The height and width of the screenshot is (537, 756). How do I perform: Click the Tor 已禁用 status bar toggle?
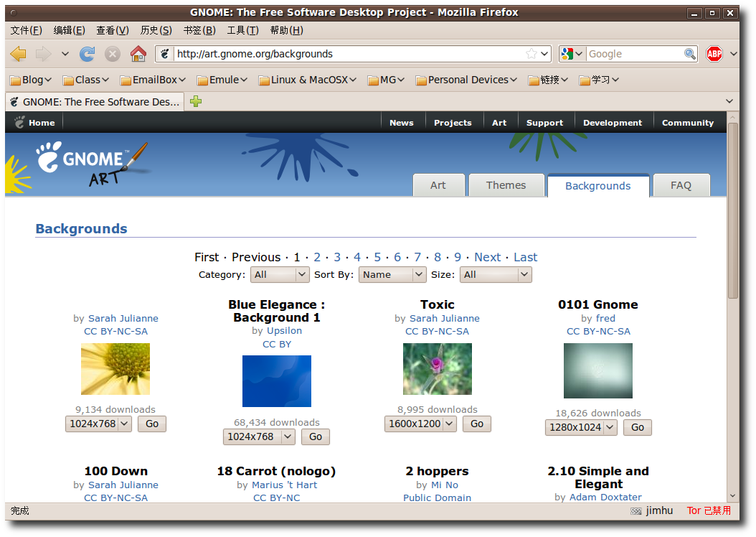709,510
